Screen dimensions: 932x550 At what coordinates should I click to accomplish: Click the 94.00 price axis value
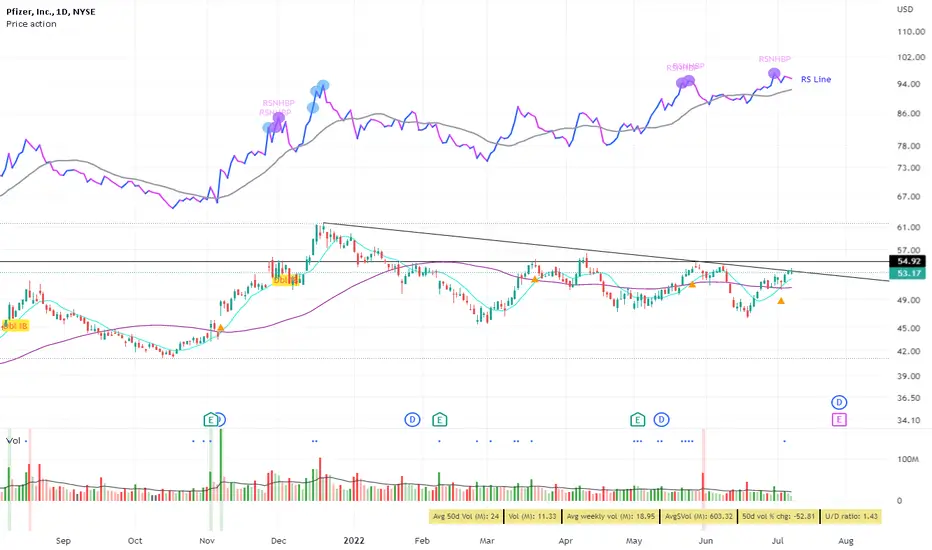(x=909, y=84)
